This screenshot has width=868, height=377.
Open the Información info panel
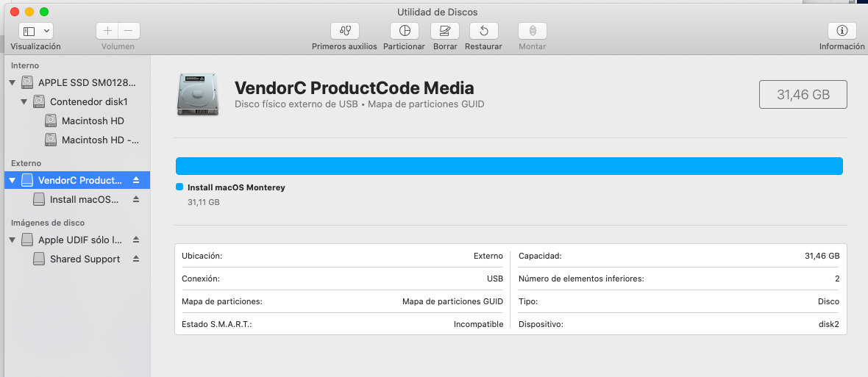842,31
